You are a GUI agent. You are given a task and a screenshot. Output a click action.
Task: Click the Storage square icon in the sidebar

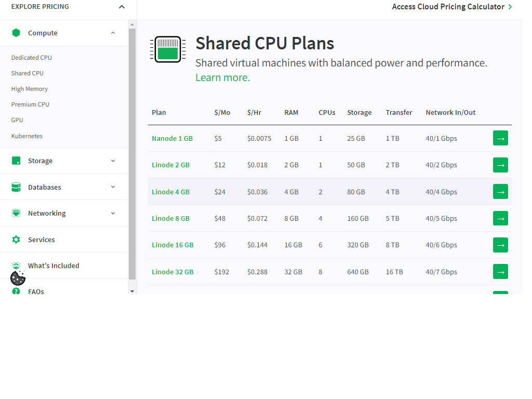click(x=16, y=161)
